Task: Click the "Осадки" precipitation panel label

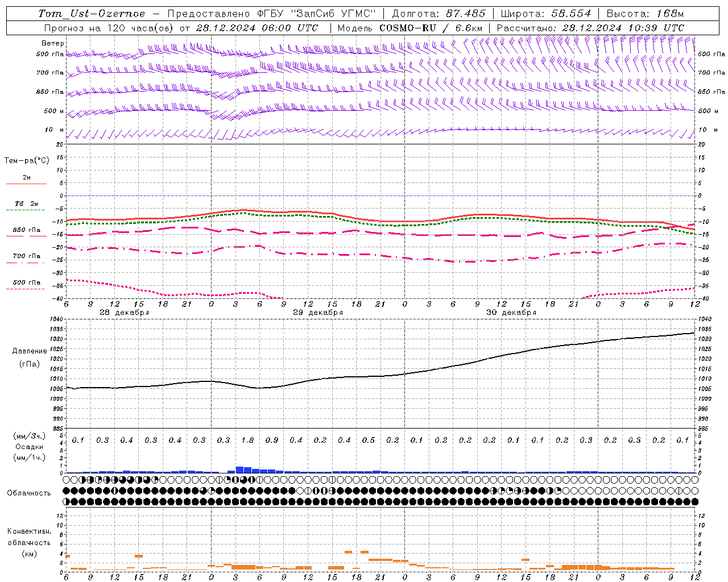Action: click(30, 447)
